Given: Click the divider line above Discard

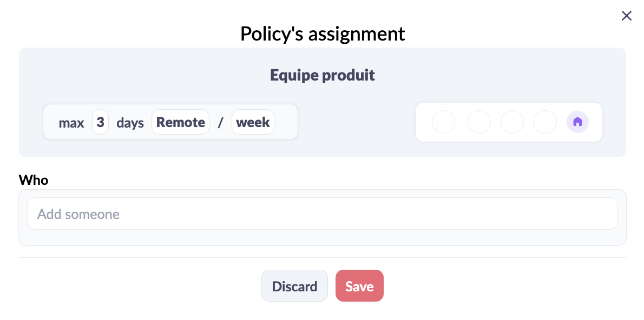Looking at the screenshot, I should point(323,258).
